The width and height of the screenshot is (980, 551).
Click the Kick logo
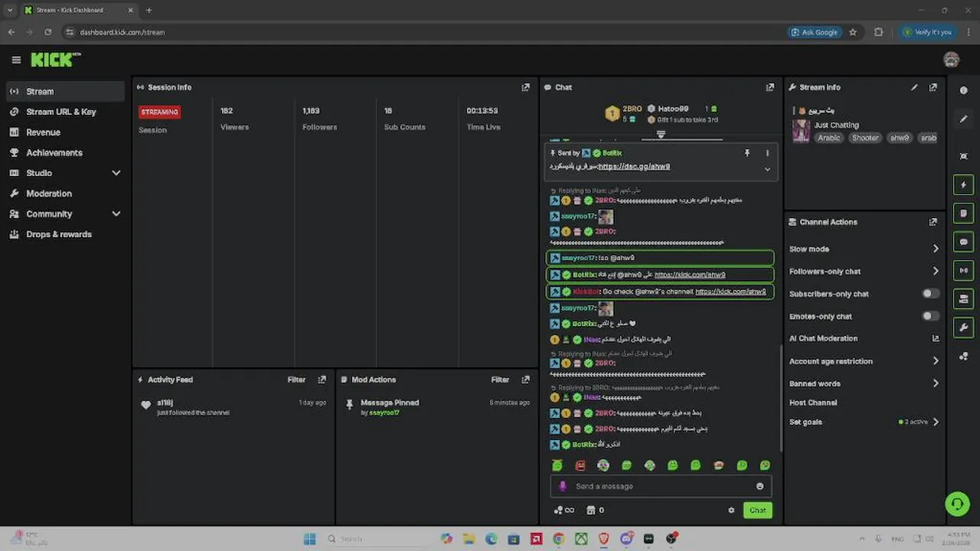point(55,59)
